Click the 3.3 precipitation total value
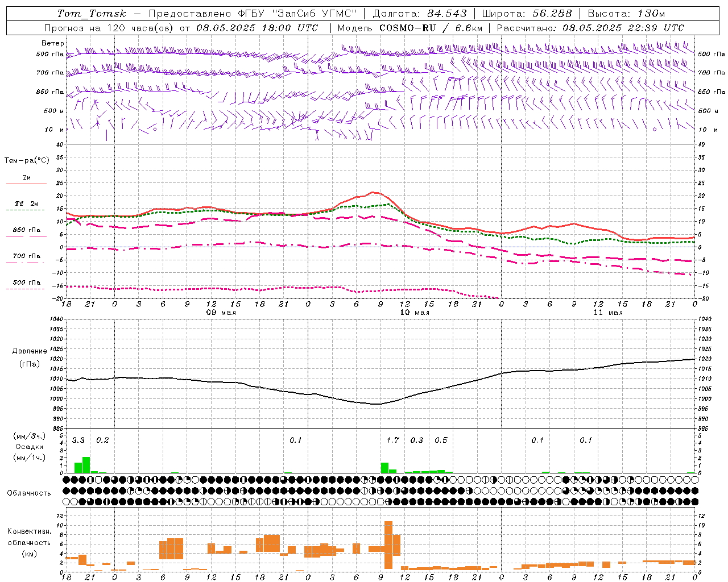Screen dimensions: 728x582 pyautogui.click(x=78, y=440)
